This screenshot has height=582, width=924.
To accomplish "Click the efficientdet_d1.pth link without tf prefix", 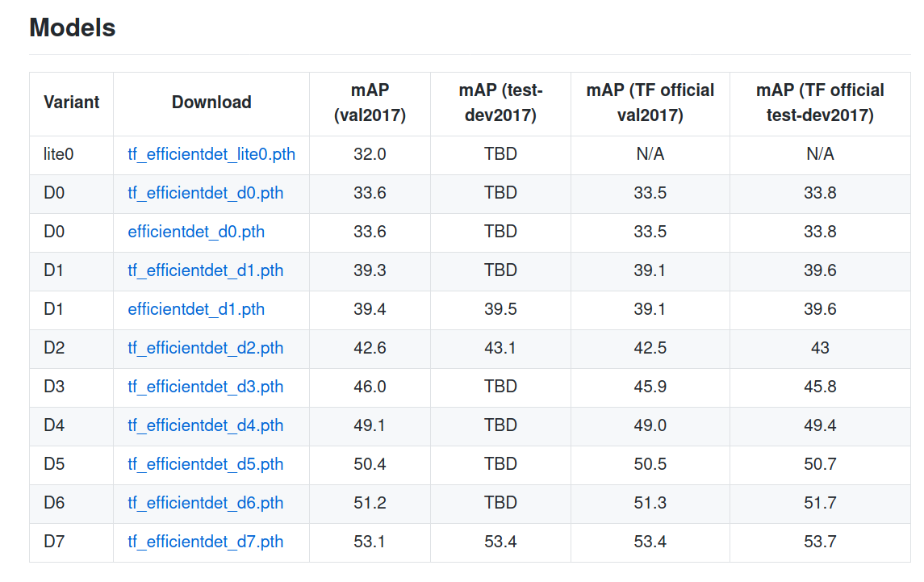I will pyautogui.click(x=196, y=310).
